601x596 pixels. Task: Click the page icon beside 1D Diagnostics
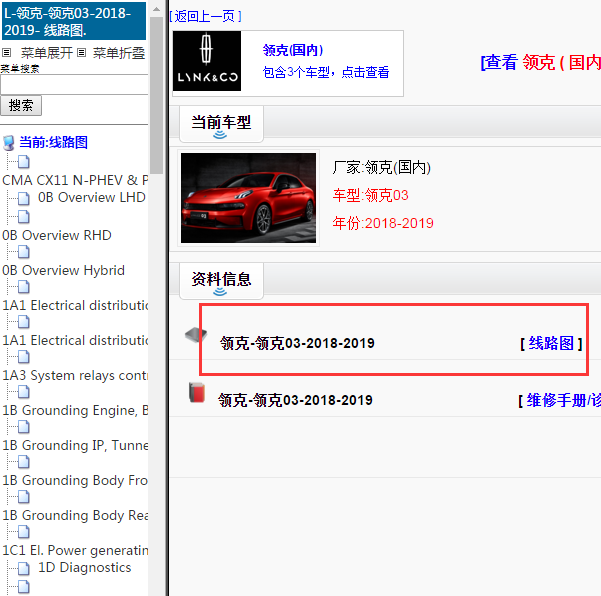pos(23,568)
